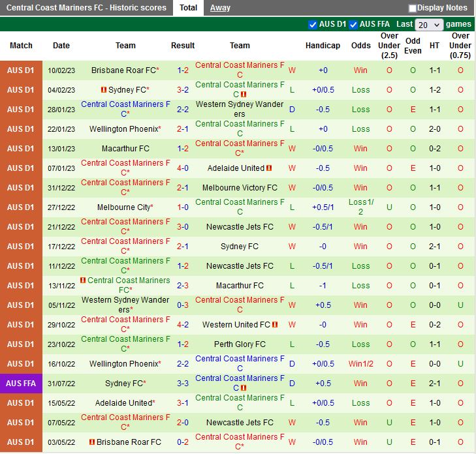Click red card icon before Central Coast Mariners on 13/11/22

(x=83, y=280)
